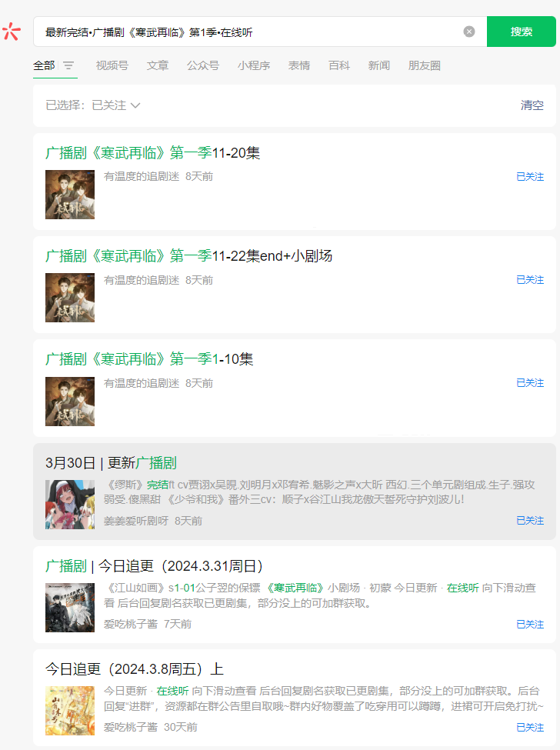Image resolution: width=560 pixels, height=750 pixels.
Task: Open the filter icon beside 全部
Action: [68, 65]
